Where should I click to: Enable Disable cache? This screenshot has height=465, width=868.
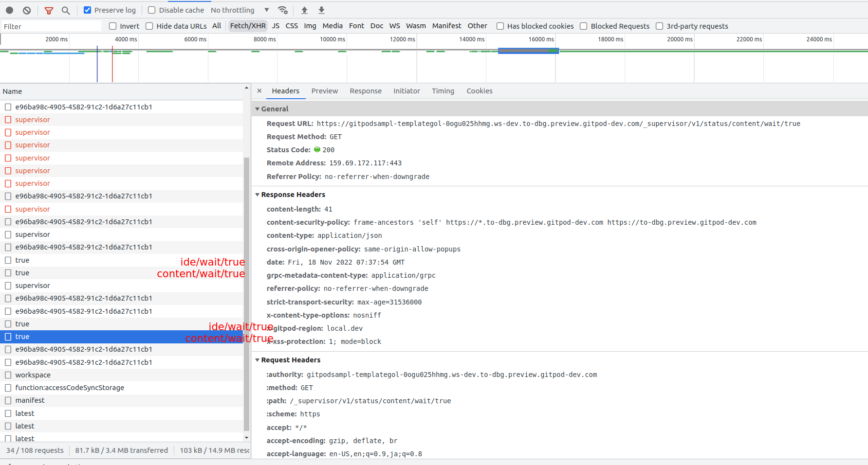151,9
